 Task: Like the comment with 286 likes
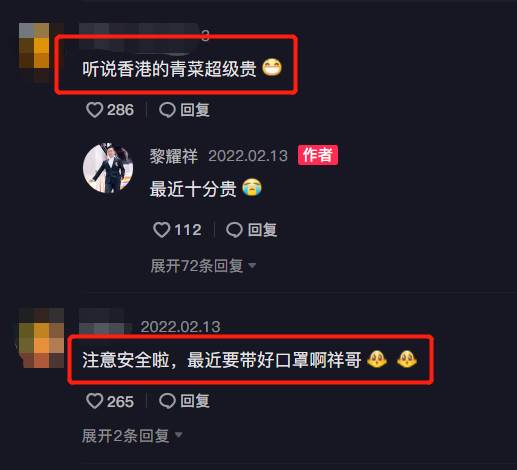click(x=94, y=110)
